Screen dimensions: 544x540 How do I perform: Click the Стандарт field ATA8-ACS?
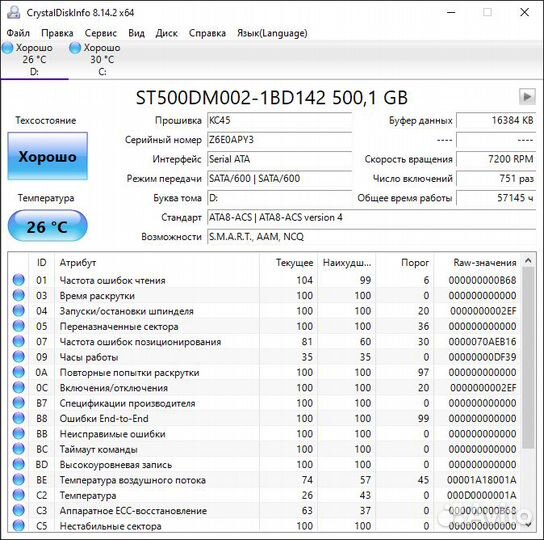[x=372, y=218]
